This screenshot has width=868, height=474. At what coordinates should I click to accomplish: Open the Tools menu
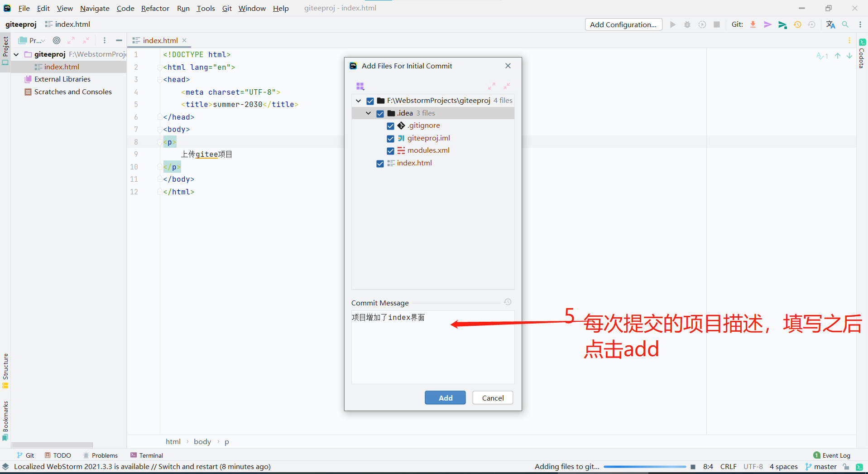(206, 8)
